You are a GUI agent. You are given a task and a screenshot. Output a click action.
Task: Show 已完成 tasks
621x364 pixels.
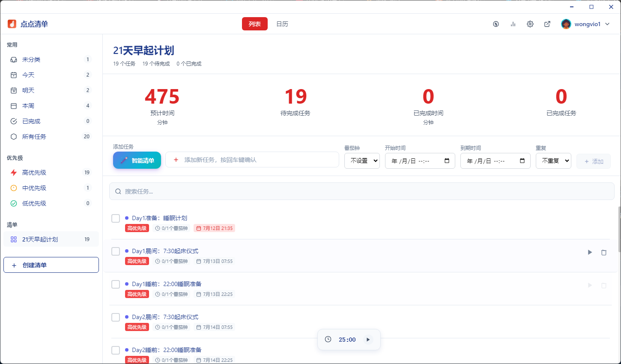[51, 121]
